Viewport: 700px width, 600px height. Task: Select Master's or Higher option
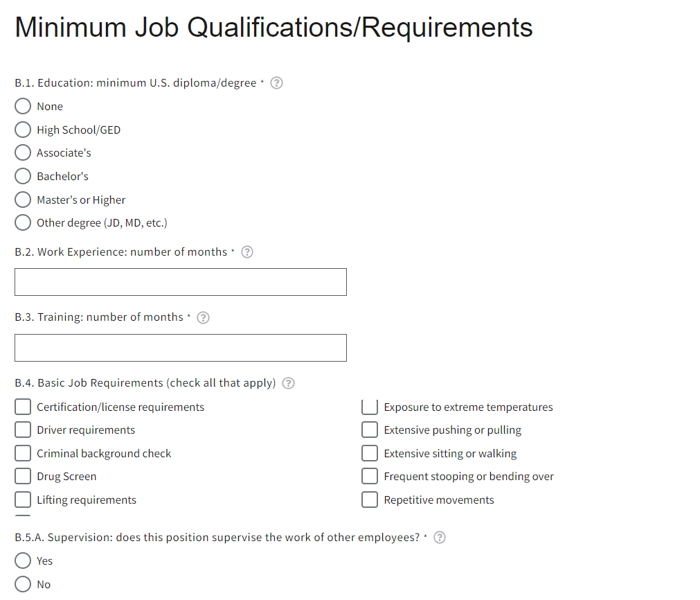click(x=24, y=200)
